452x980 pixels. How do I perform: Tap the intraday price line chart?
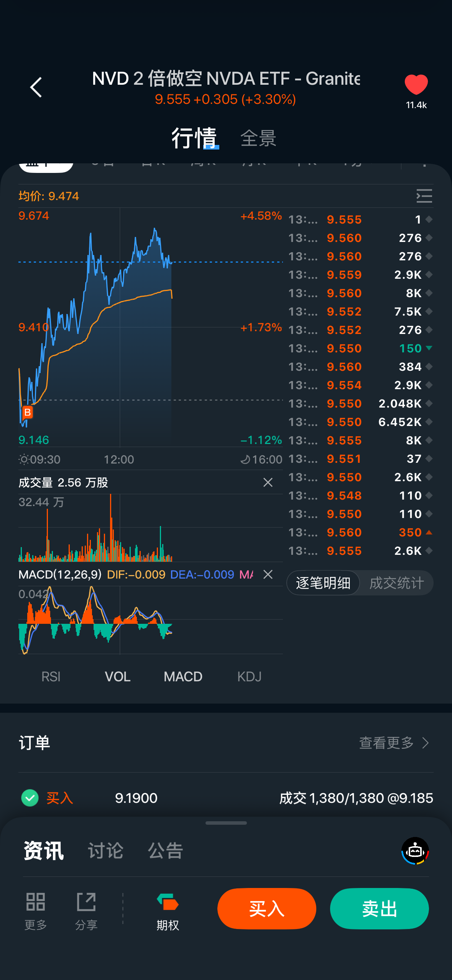(x=151, y=328)
